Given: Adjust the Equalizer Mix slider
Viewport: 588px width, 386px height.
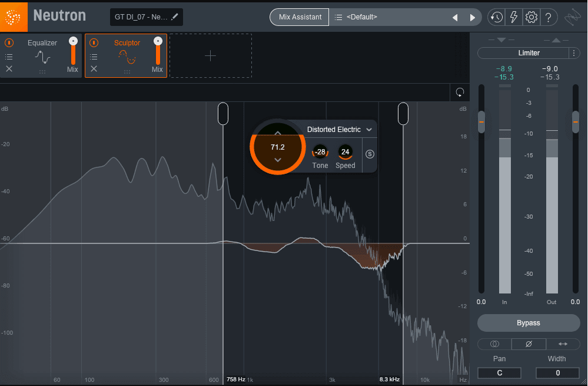Looking at the screenshot, I should (73, 52).
